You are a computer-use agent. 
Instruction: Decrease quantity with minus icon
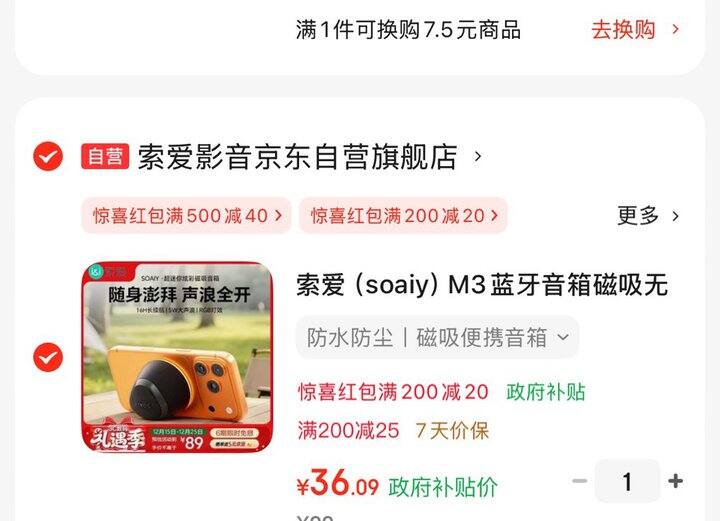pyautogui.click(x=580, y=481)
